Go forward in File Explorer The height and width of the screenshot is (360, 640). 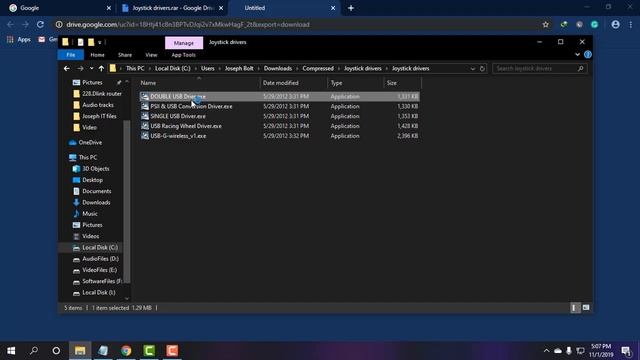[80, 69]
